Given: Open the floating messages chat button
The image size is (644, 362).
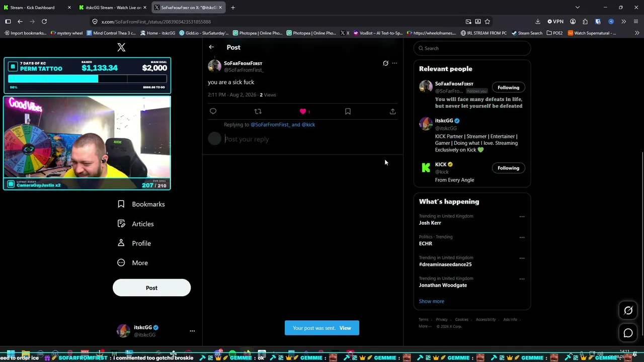Looking at the screenshot, I should click(628, 333).
